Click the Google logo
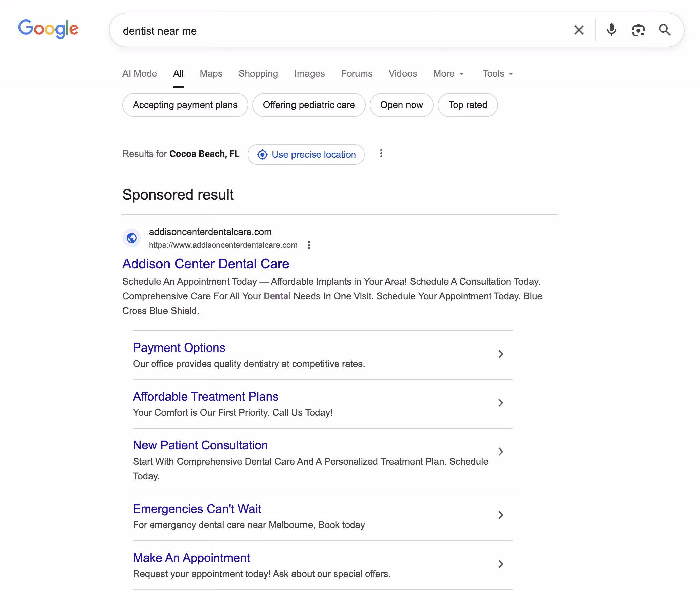This screenshot has width=700, height=600. tap(48, 29)
